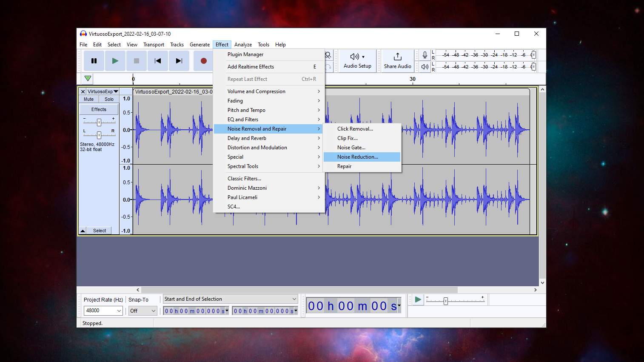Viewport: 644px width, 362px height.
Task: Click the Share Audio icon
Action: 397,60
